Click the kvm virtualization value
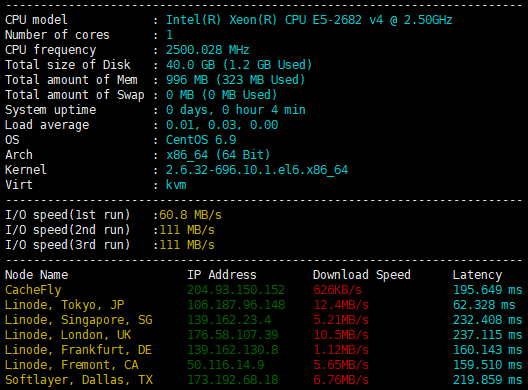The image size is (528, 390). click(176, 185)
